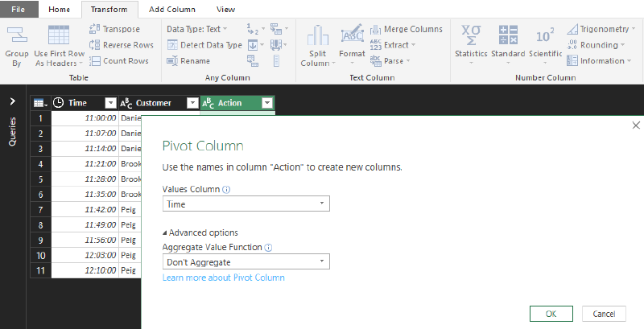Open Learn more about Pivot Column link
This screenshot has height=329, width=644.
point(224,278)
